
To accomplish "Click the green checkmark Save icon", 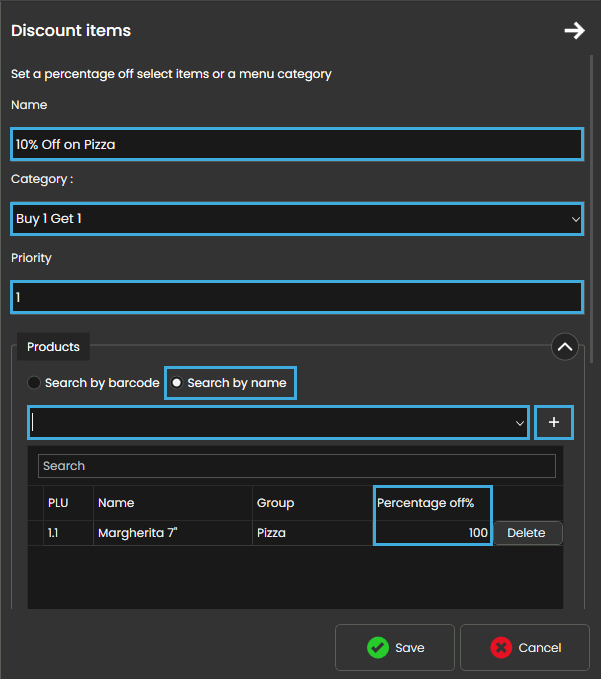I will [x=378, y=648].
